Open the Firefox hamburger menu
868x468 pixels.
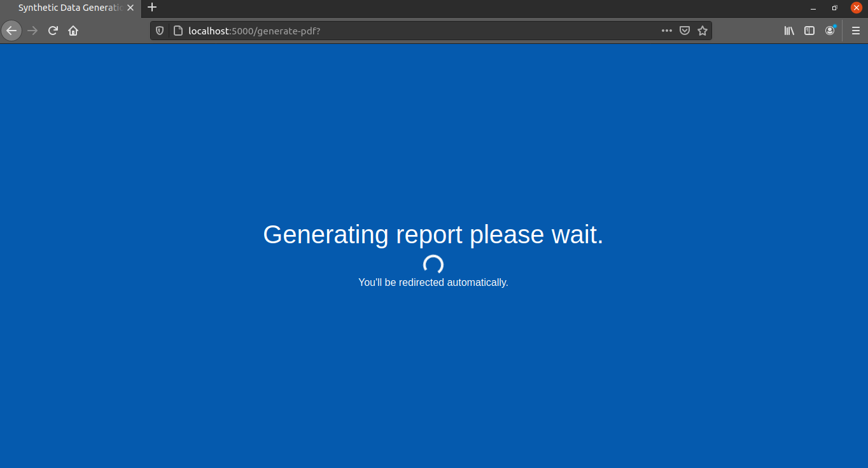[856, 31]
